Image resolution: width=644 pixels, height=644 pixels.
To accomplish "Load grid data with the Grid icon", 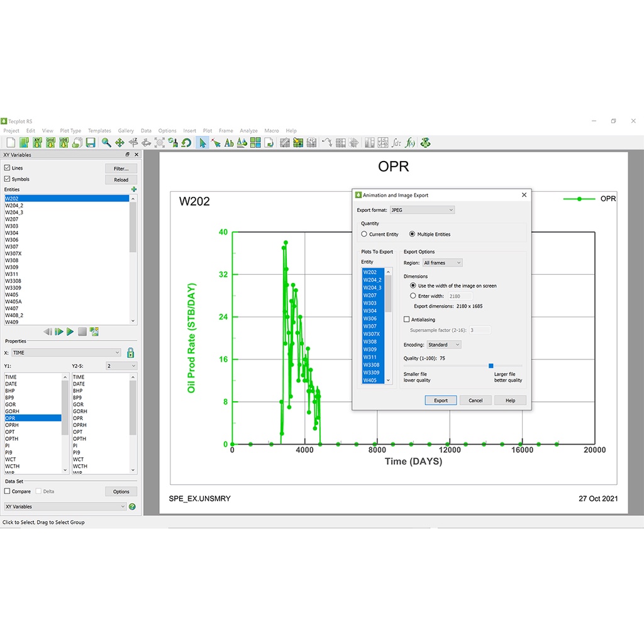I will click(50, 143).
